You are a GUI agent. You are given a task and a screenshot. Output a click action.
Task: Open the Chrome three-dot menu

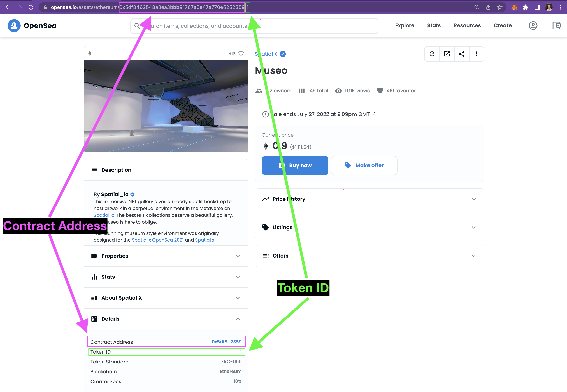560,7
